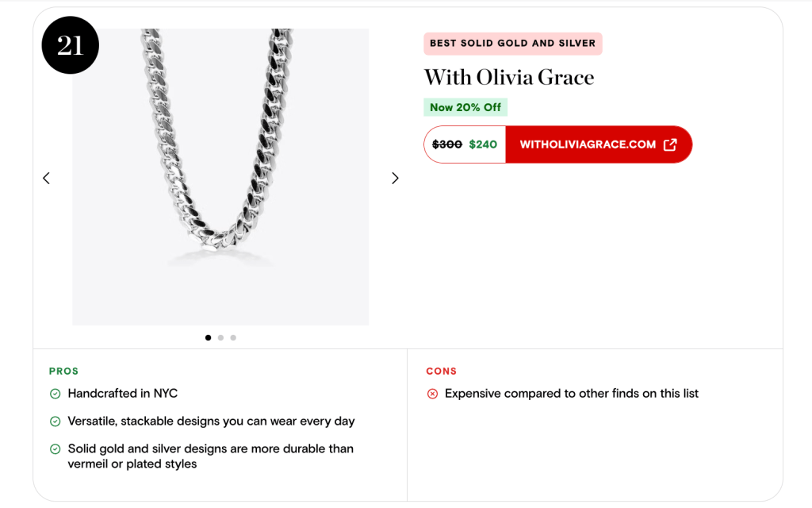Click the external link icon on red button
Screen dimensions: 812x508
[x=670, y=144]
